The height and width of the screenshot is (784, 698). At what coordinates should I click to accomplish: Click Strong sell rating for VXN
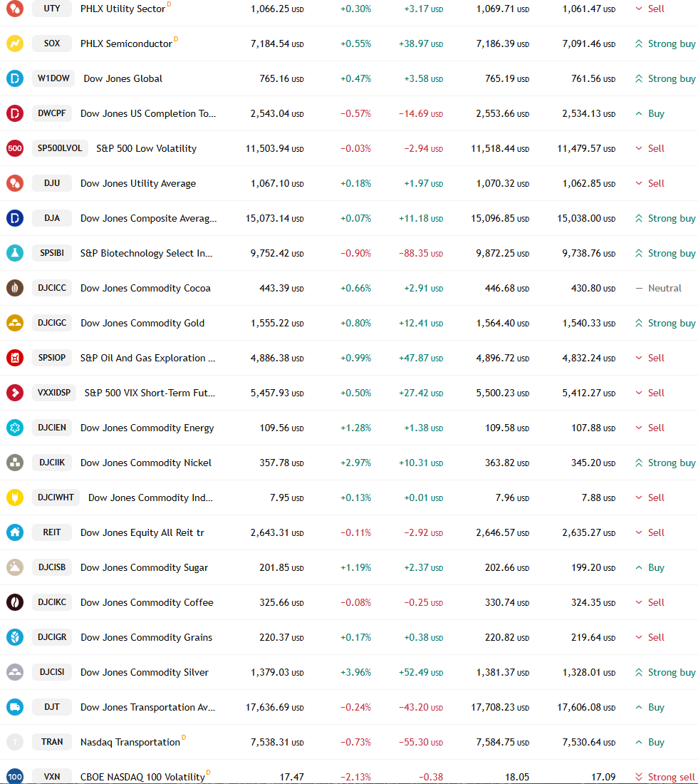665,777
